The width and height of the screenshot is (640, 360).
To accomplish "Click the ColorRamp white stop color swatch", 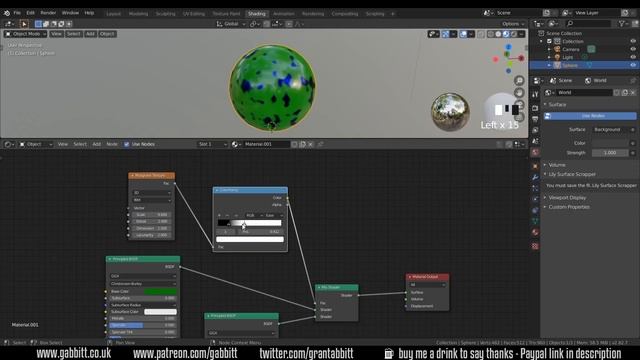I will coord(250,240).
